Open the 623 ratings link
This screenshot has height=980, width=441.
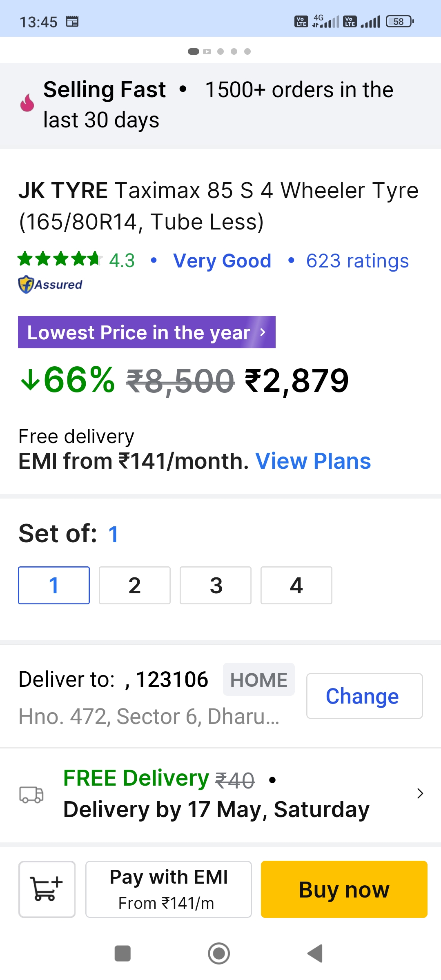(357, 261)
